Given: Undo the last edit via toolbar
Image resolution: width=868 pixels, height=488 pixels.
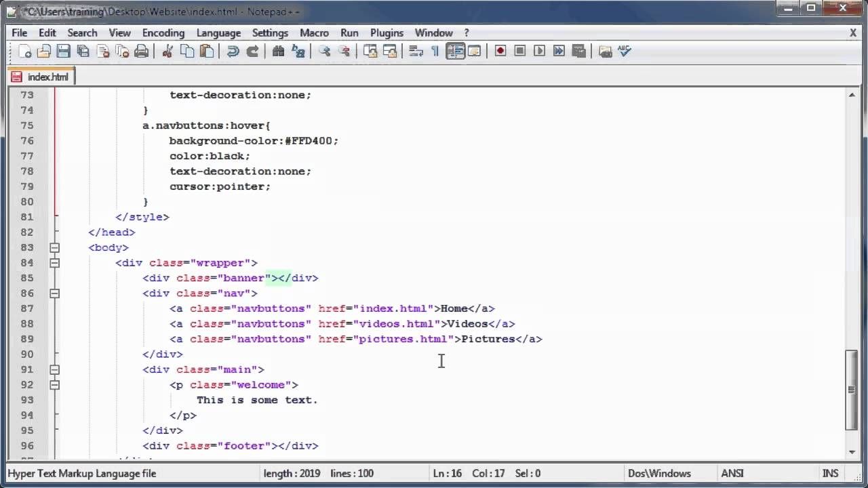Looking at the screenshot, I should [x=233, y=52].
